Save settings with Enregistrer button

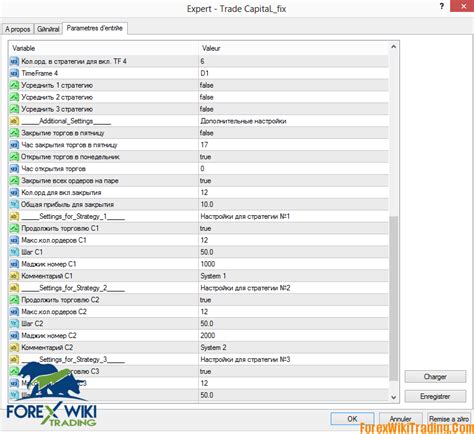[x=435, y=396]
